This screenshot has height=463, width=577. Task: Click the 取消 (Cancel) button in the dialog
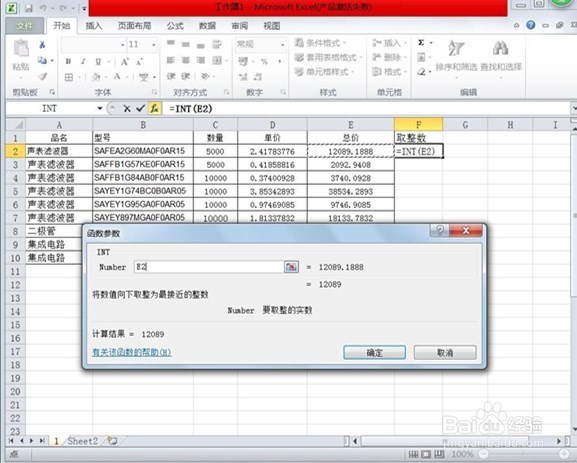point(445,353)
